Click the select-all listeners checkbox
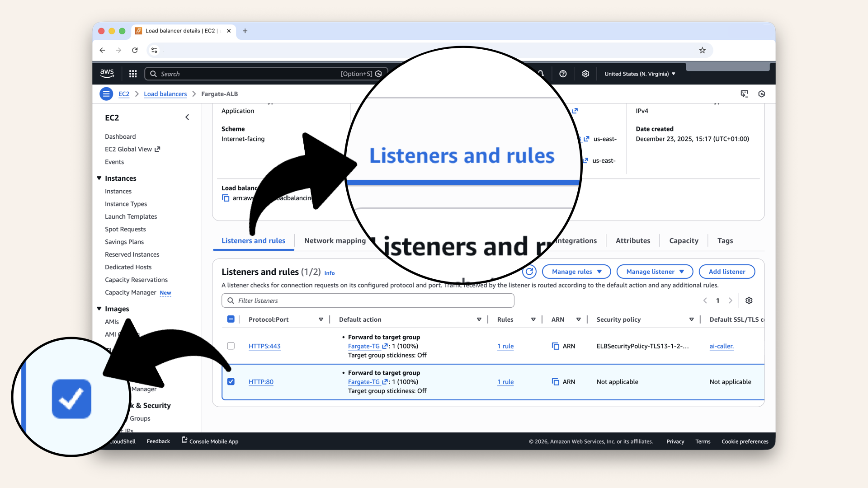Viewport: 868px width, 488px height. [x=231, y=319]
